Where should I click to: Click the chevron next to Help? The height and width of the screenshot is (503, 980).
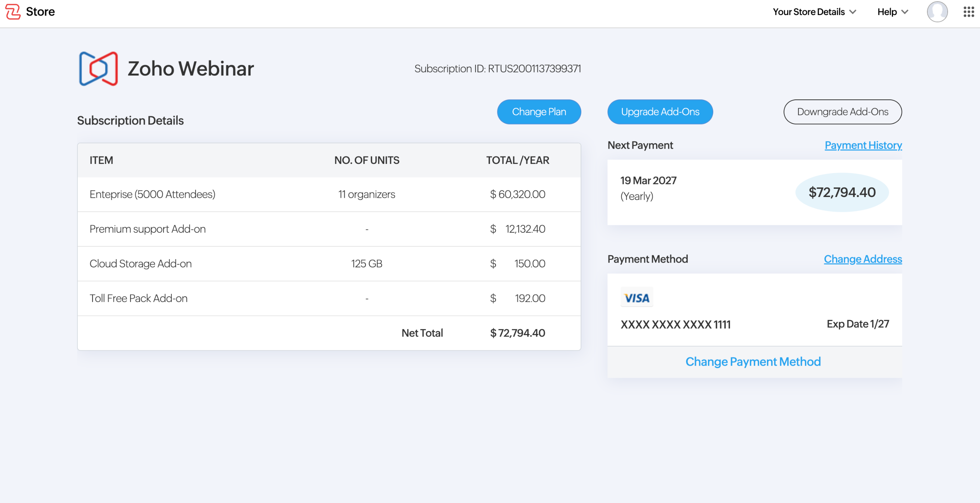tap(905, 12)
